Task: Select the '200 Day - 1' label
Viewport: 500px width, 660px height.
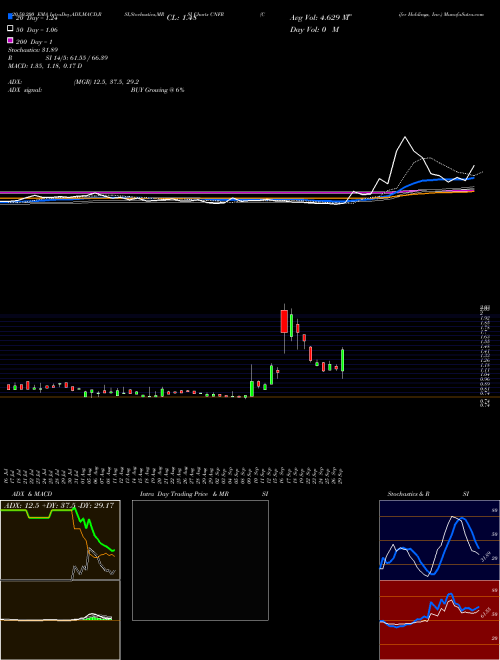Action: pyautogui.click(x=34, y=42)
